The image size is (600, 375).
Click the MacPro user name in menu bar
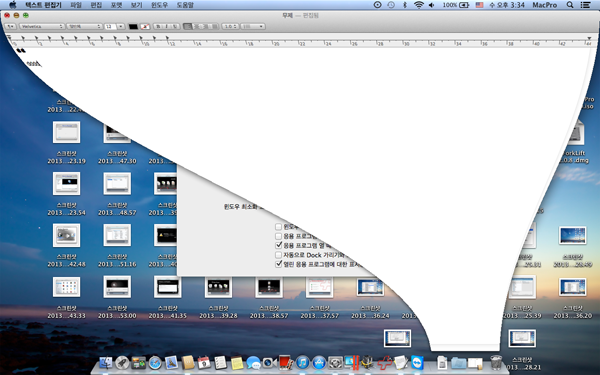pos(545,5)
